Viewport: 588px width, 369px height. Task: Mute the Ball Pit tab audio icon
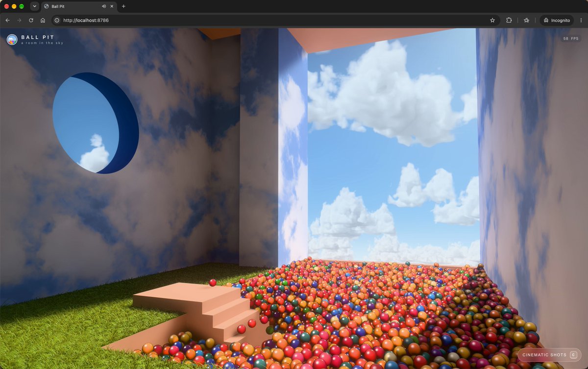tap(104, 6)
